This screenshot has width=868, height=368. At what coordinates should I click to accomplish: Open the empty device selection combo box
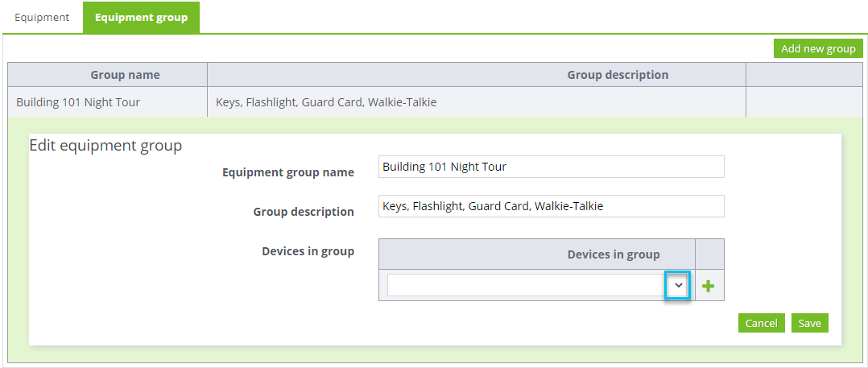[537, 286]
